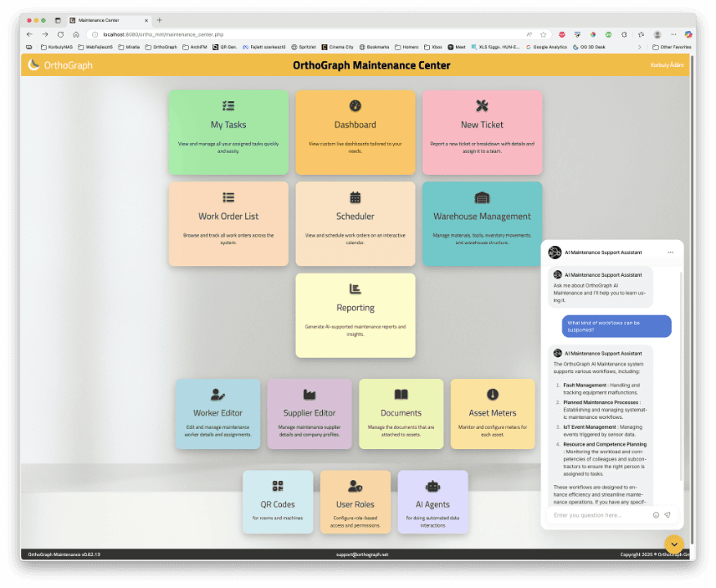This screenshot has height=588, width=716.
Task: Click the User Roles person-shield icon
Action: pos(356,486)
